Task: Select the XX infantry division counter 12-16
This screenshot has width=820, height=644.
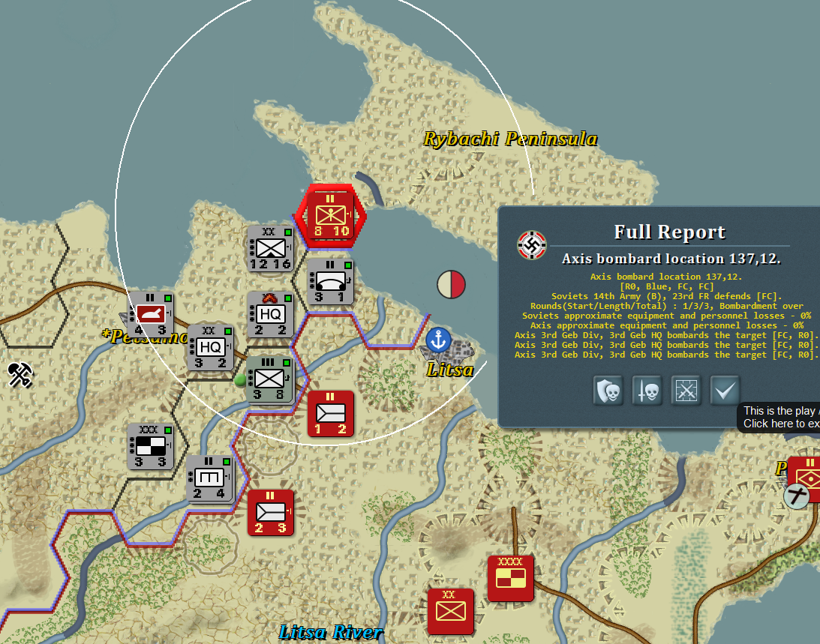Action: (270, 249)
